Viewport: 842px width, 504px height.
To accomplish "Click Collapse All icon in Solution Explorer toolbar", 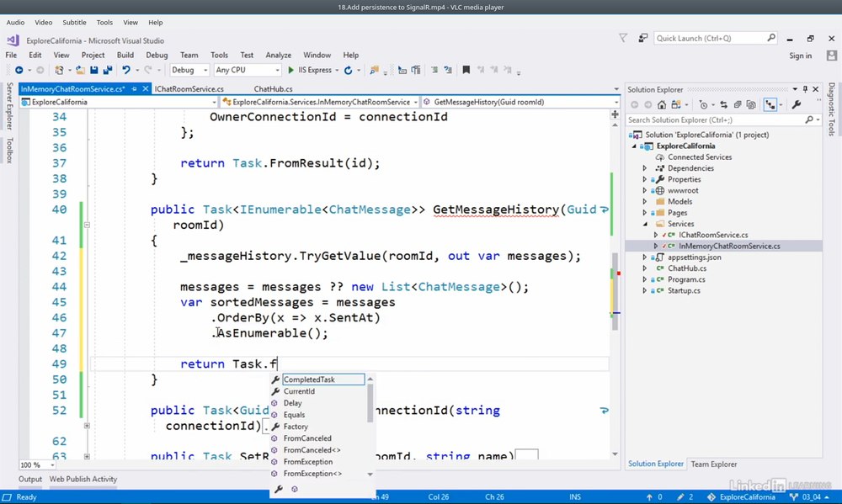I will tap(737, 105).
